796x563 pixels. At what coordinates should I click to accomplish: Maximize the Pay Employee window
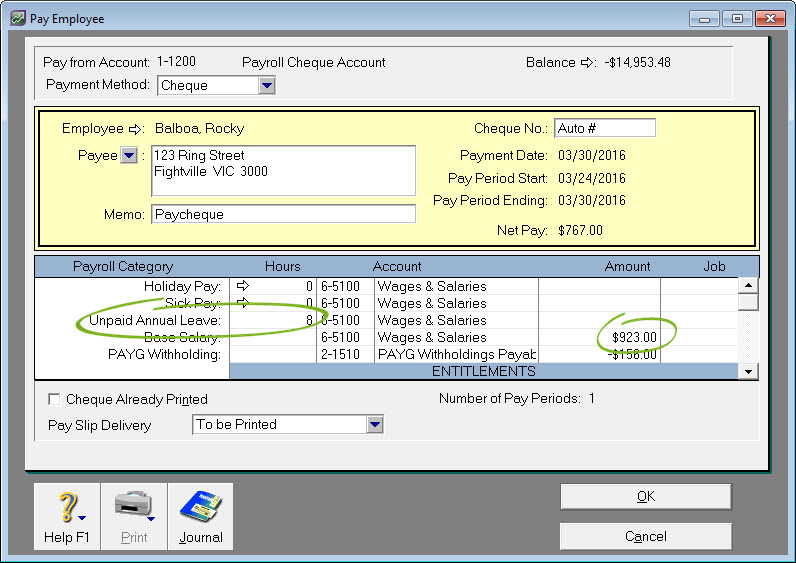point(737,19)
